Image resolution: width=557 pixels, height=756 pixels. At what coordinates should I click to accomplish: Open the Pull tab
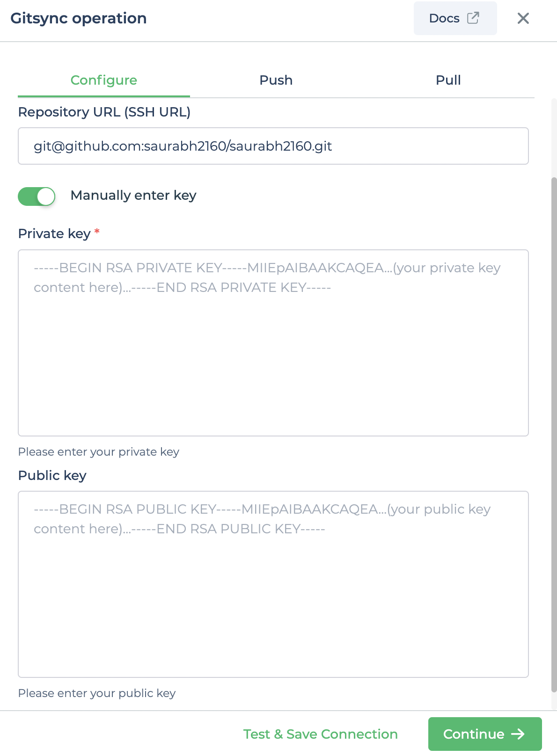click(x=448, y=80)
